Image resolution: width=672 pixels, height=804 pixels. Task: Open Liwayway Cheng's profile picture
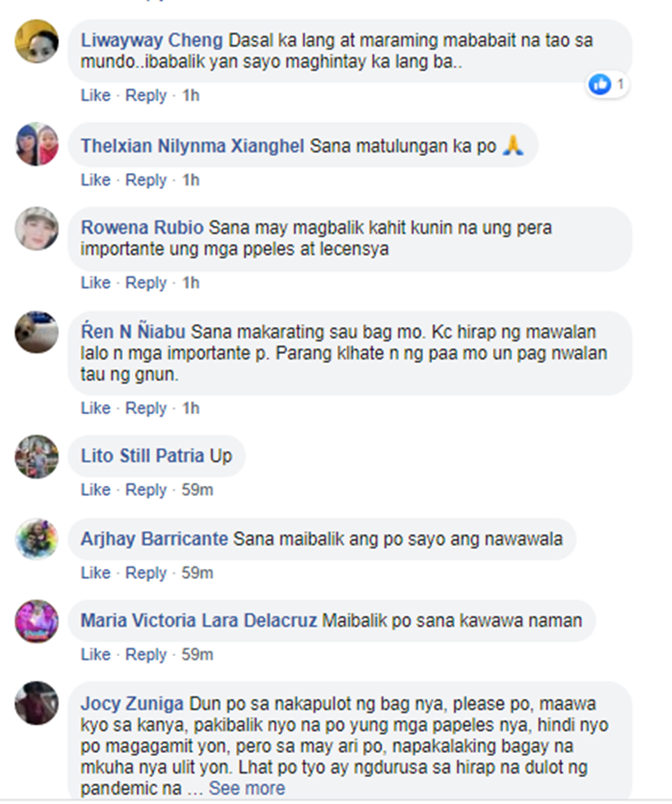click(37, 41)
